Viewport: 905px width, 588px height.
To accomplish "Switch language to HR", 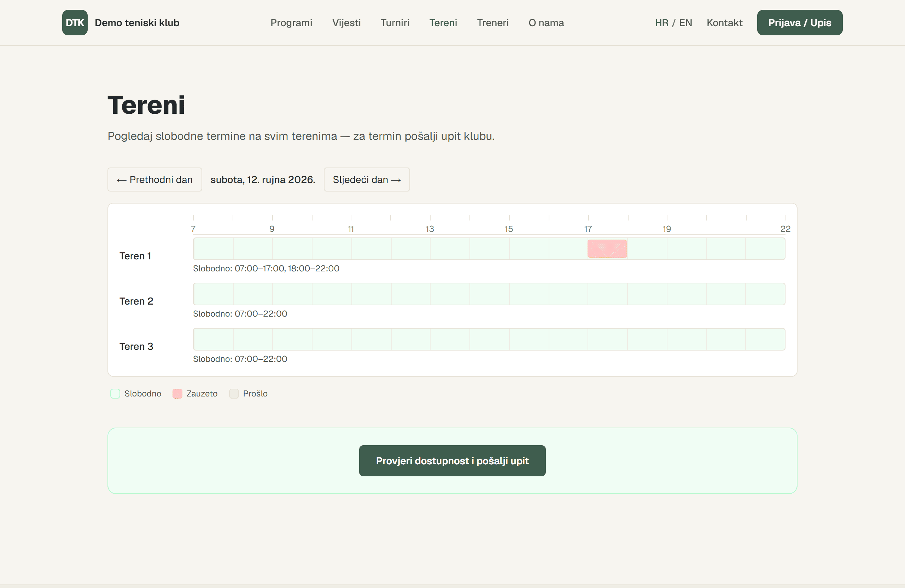I will coord(662,23).
